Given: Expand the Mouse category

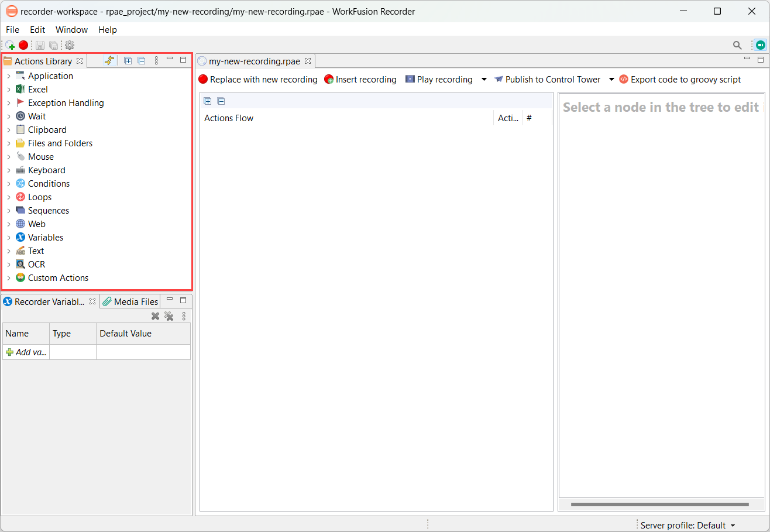Looking at the screenshot, I should [x=9, y=157].
